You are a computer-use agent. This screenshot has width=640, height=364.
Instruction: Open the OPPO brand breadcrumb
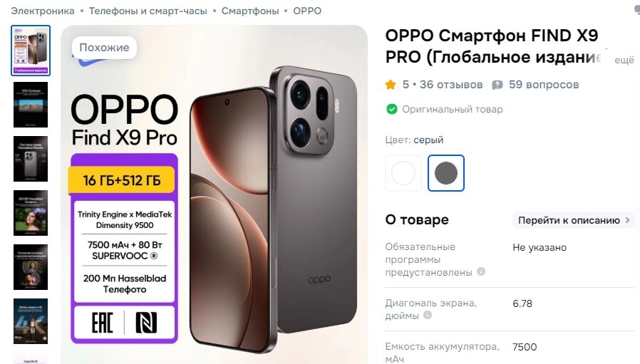[x=307, y=11]
